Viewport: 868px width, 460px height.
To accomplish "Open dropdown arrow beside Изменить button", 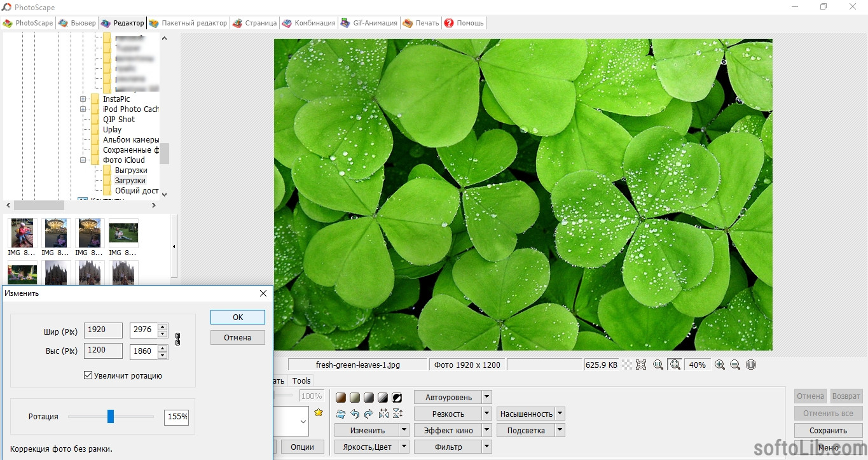I will [404, 430].
